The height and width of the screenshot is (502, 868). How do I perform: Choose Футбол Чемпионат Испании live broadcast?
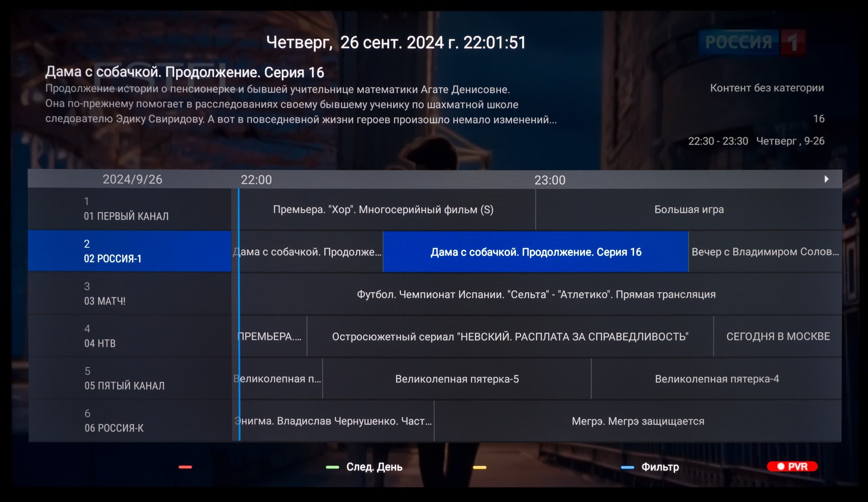click(x=536, y=294)
